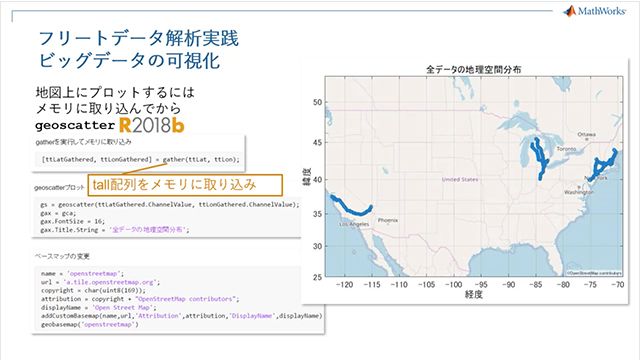Click the 'geoscatter' function name
The height and width of the screenshot is (360, 640).
[75, 125]
